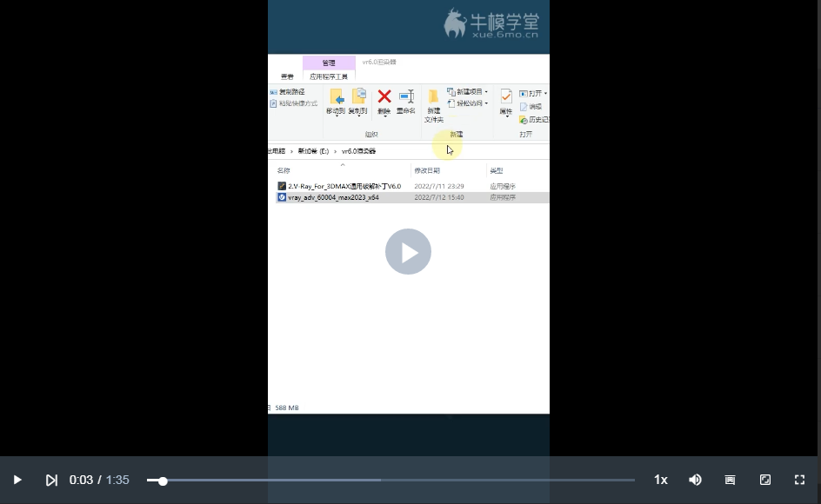821x504 pixels.
Task: Mute the video with the speaker icon
Action: (696, 480)
